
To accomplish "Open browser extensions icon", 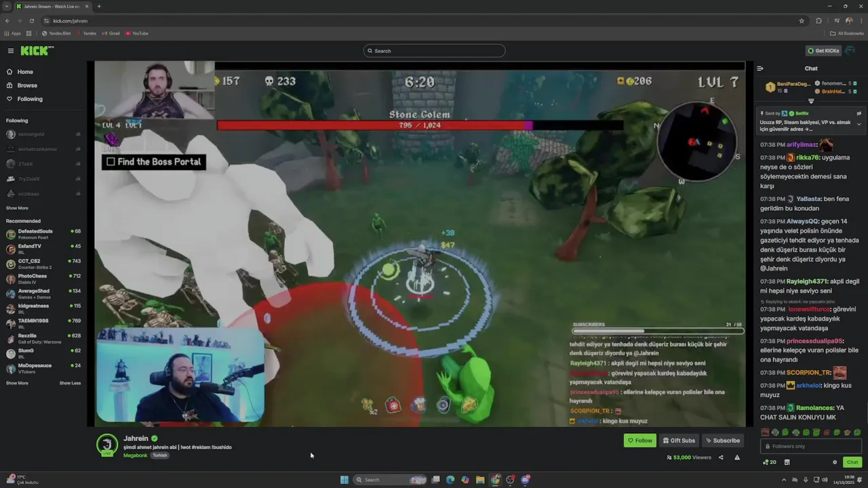I will point(818,20).
